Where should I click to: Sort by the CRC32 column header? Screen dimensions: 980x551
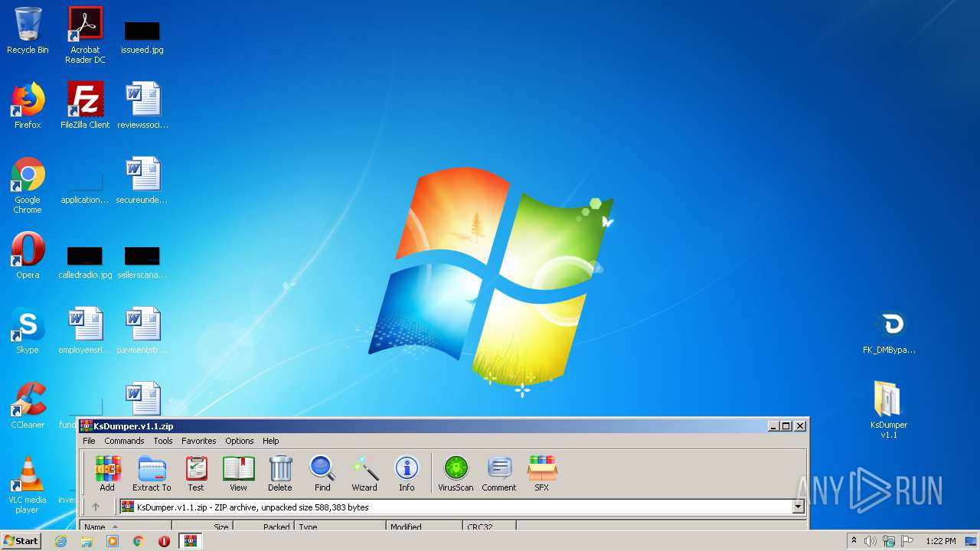[x=489, y=527]
